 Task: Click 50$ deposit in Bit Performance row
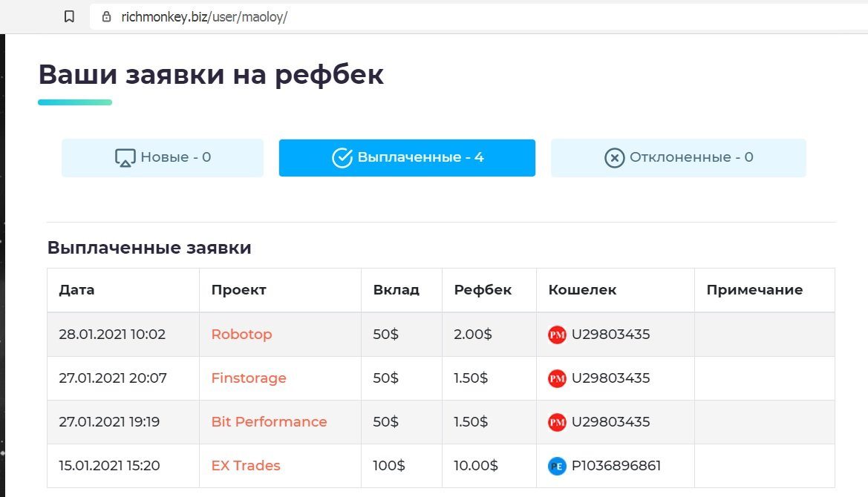point(386,421)
